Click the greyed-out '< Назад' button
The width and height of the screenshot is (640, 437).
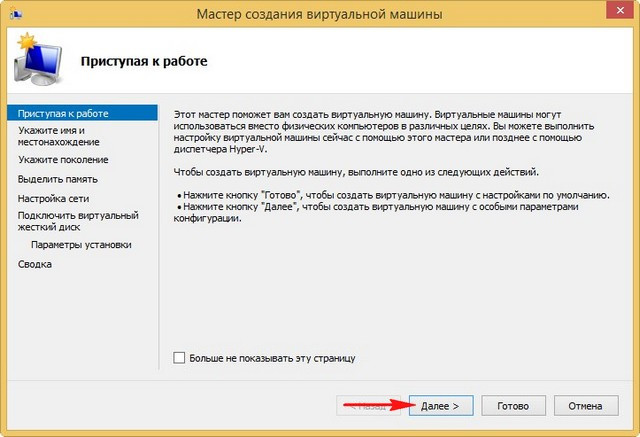click(x=369, y=406)
